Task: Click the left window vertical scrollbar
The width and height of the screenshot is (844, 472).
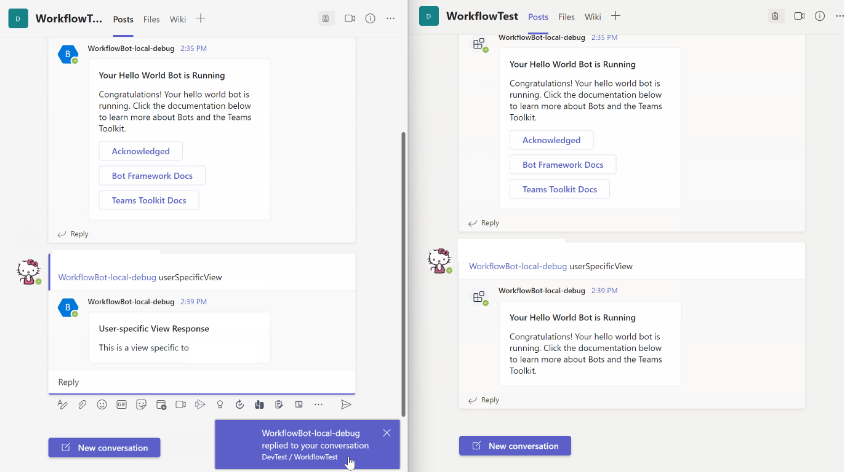Action: pyautogui.click(x=403, y=274)
